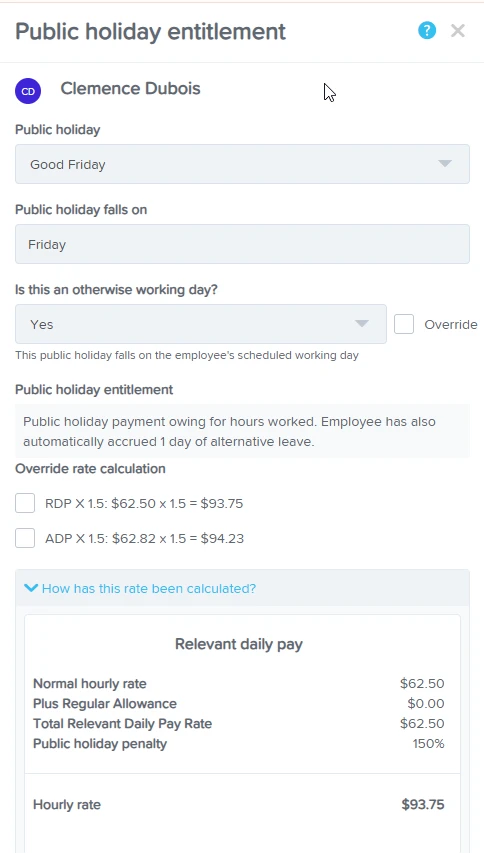Screen dimensions: 484x853
Task: Collapse 'How has this rate been calculated?' link
Action: (x=148, y=588)
